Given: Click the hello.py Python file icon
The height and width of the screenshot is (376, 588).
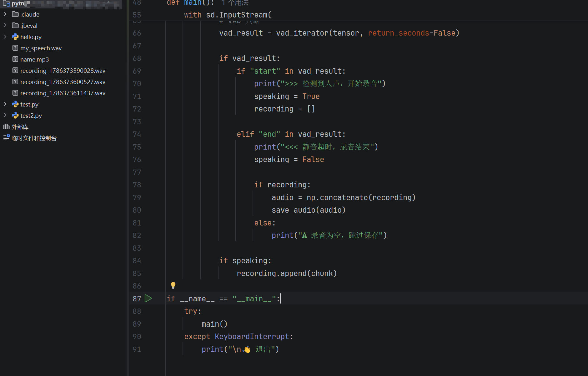Looking at the screenshot, I should pyautogui.click(x=15, y=37).
